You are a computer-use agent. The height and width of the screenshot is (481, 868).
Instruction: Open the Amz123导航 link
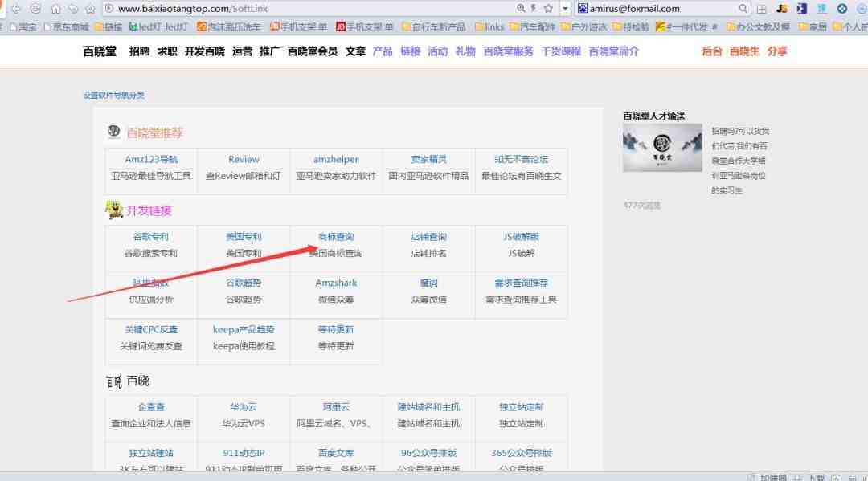click(x=151, y=159)
